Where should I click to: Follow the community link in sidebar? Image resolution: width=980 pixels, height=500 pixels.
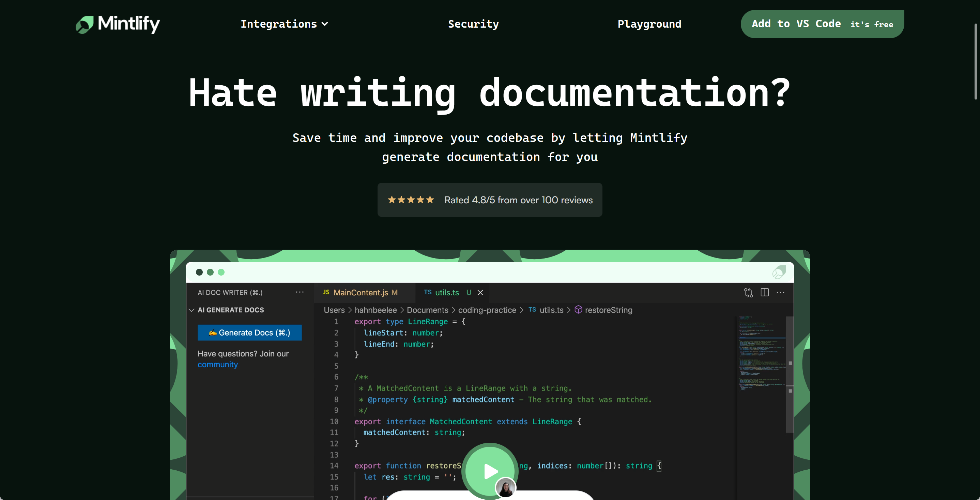pos(218,365)
